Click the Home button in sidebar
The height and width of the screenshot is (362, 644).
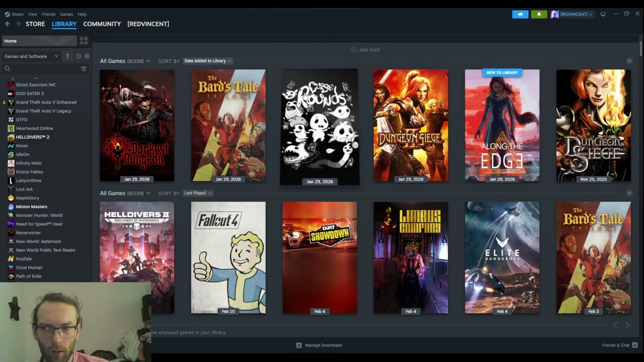pyautogui.click(x=39, y=41)
